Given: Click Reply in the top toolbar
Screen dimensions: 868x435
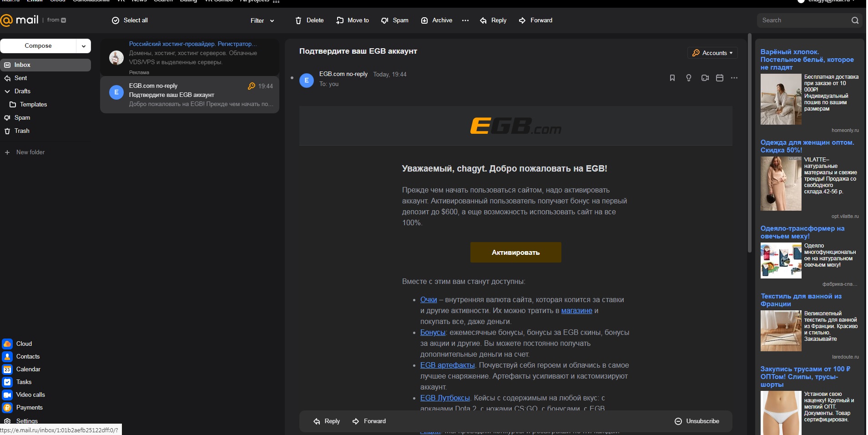Looking at the screenshot, I should pyautogui.click(x=493, y=20).
